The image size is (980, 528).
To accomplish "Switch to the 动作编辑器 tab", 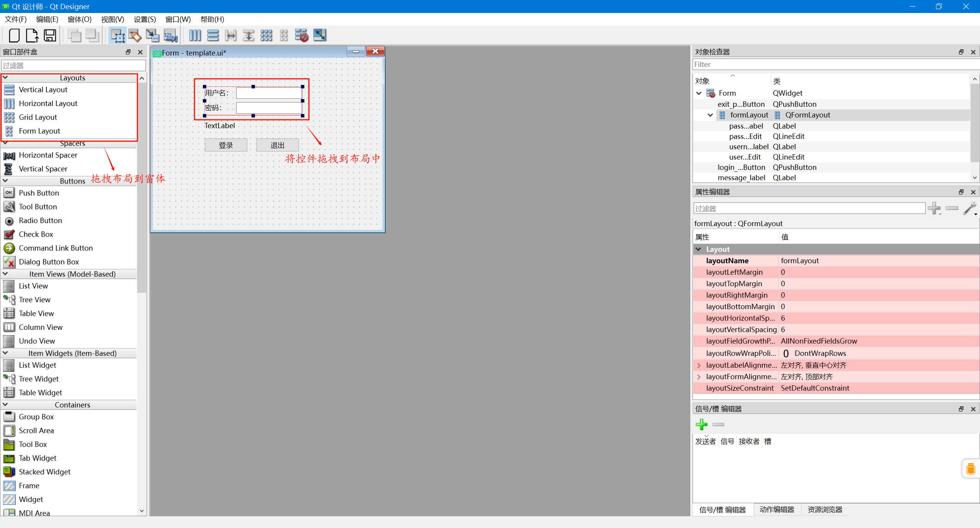I will coord(777,510).
